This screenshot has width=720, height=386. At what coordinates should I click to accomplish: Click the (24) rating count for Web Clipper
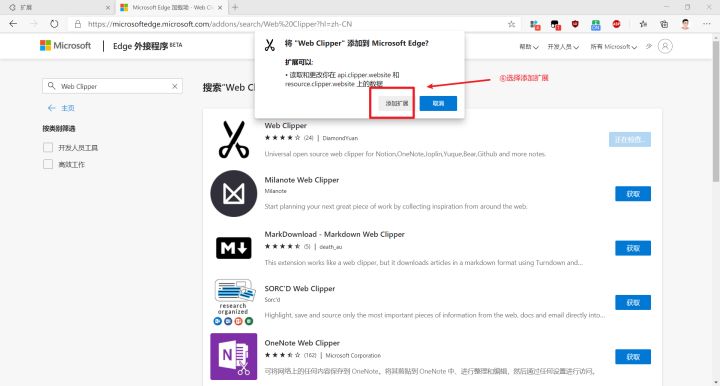309,138
